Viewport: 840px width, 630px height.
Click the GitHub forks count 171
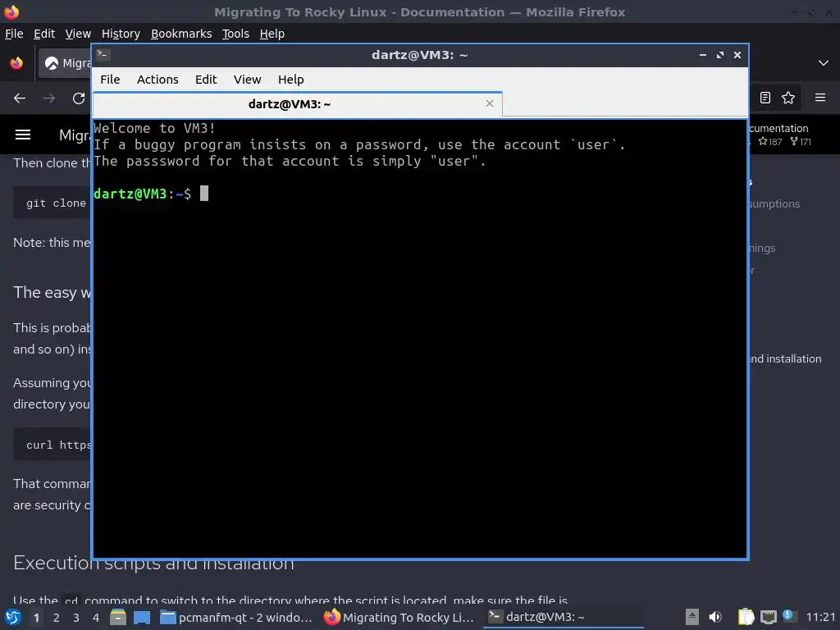tap(801, 142)
